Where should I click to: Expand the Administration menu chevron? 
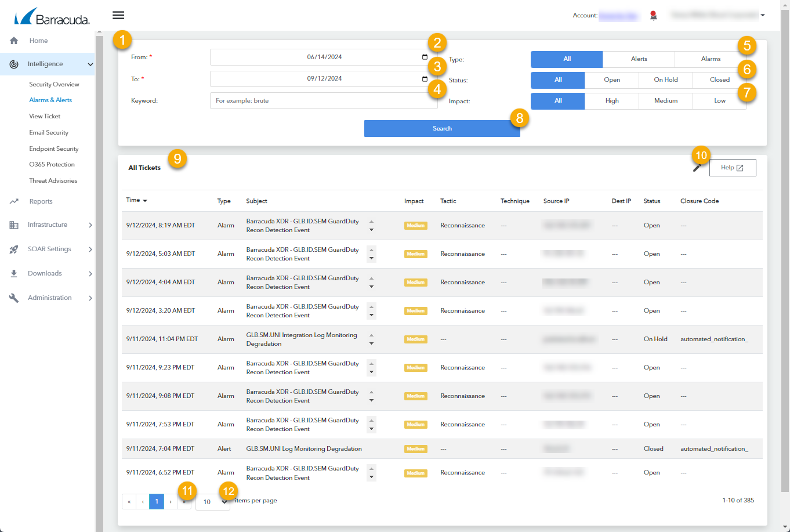click(x=90, y=298)
